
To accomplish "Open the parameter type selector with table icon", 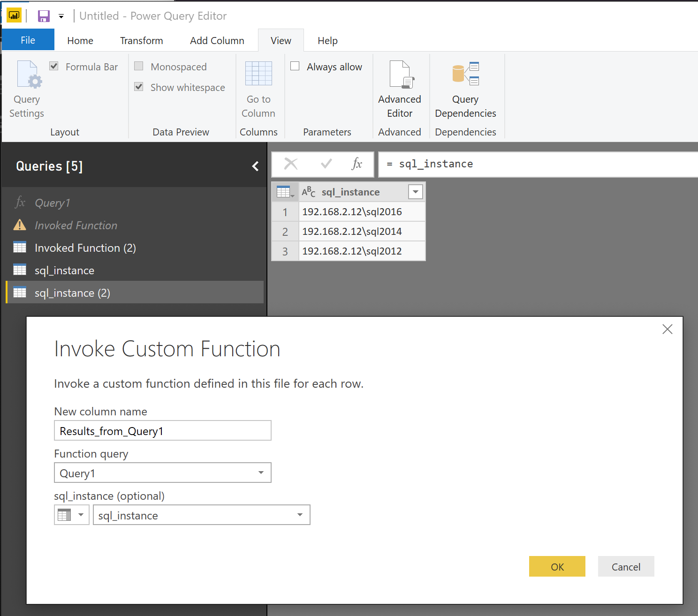I will 72,515.
